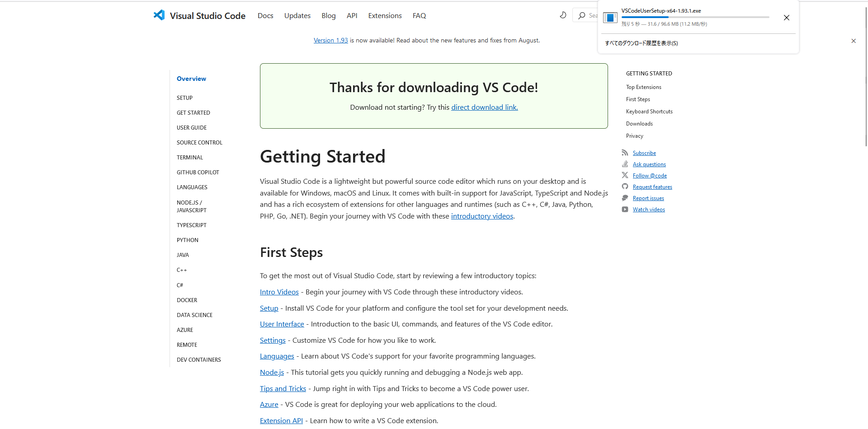Expand the LANGUAGES sidebar section
Viewport: 868px width, 429px height.
click(192, 187)
